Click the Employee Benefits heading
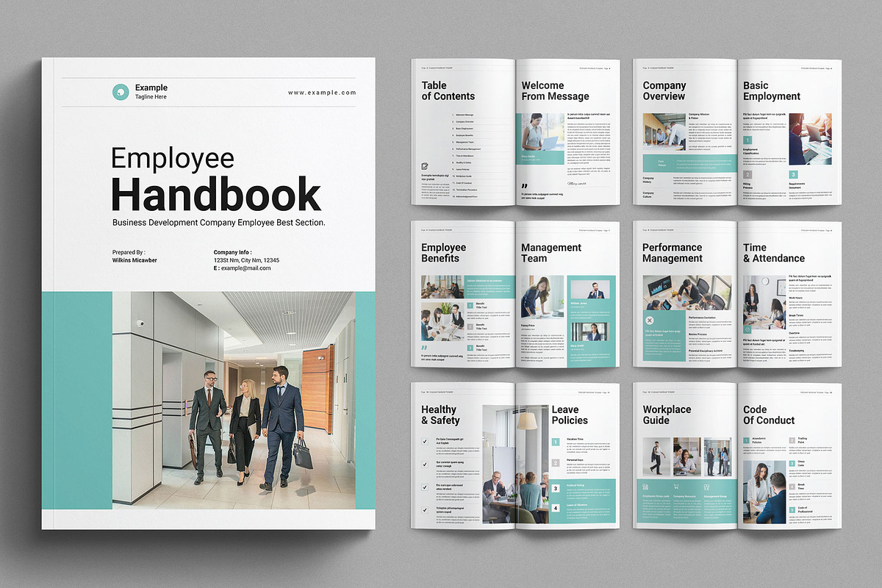 443,253
